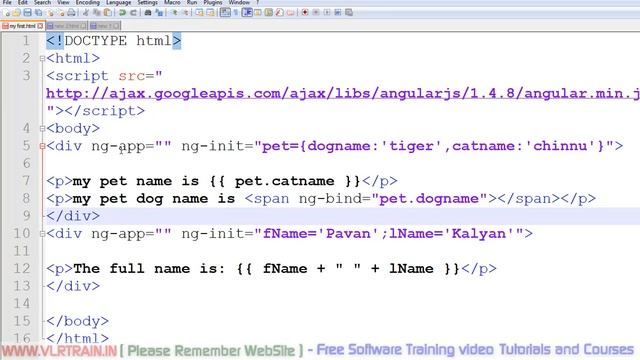The width and height of the screenshot is (640, 360).
Task: Toggle Show All Characters icon
Action: click(236, 13)
